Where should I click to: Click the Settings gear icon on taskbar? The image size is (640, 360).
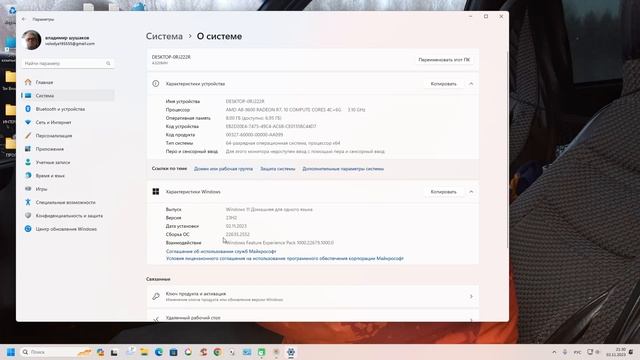pyautogui.click(x=291, y=352)
